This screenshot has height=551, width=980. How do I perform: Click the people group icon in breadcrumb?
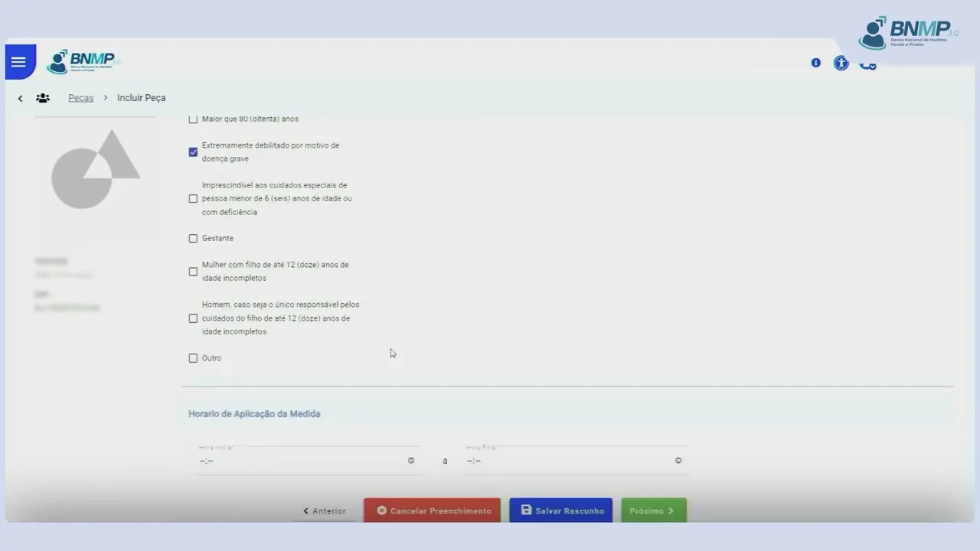(43, 98)
